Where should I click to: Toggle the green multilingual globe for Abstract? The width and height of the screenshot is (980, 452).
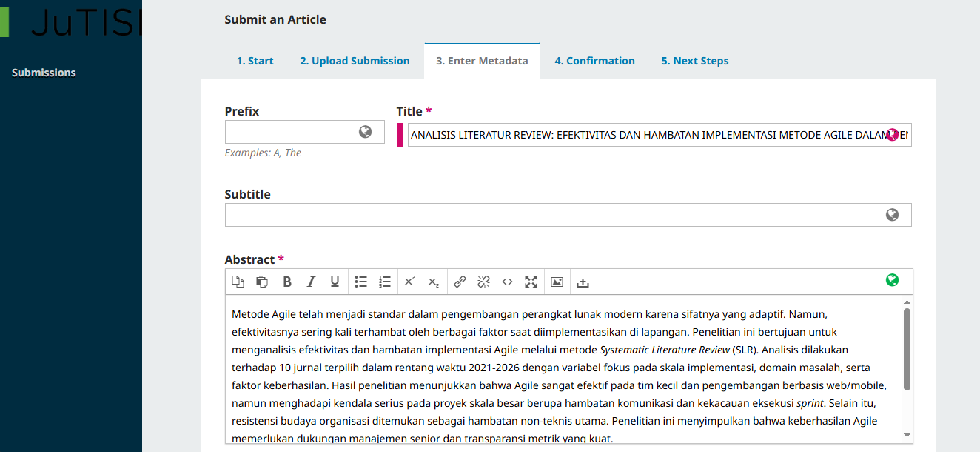[892, 280]
